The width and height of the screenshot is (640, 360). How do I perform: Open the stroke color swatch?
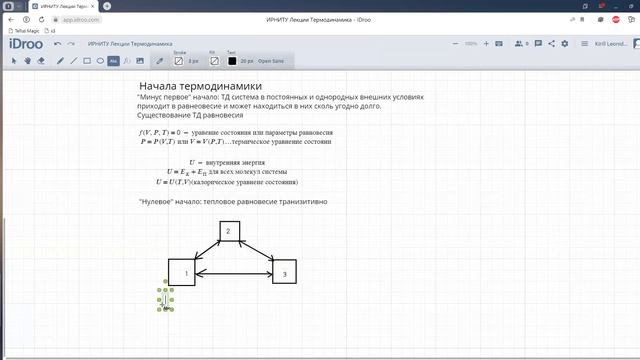click(x=179, y=61)
